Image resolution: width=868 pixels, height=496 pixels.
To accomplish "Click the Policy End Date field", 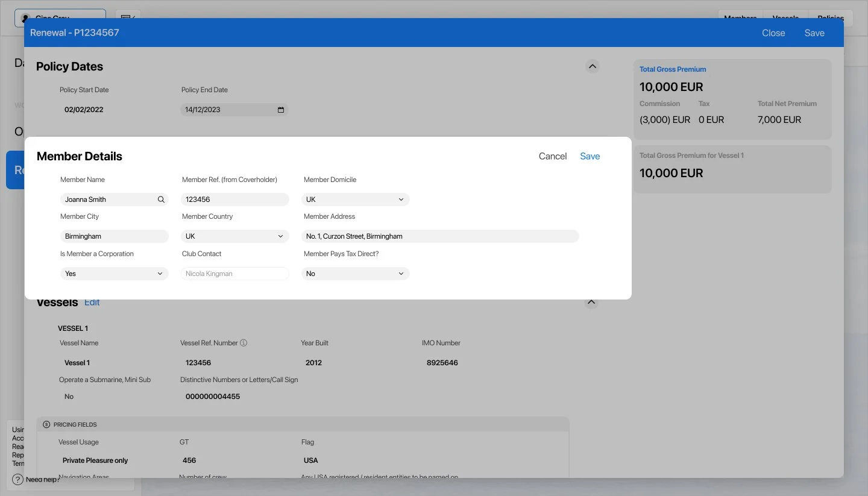I will 234,110.
